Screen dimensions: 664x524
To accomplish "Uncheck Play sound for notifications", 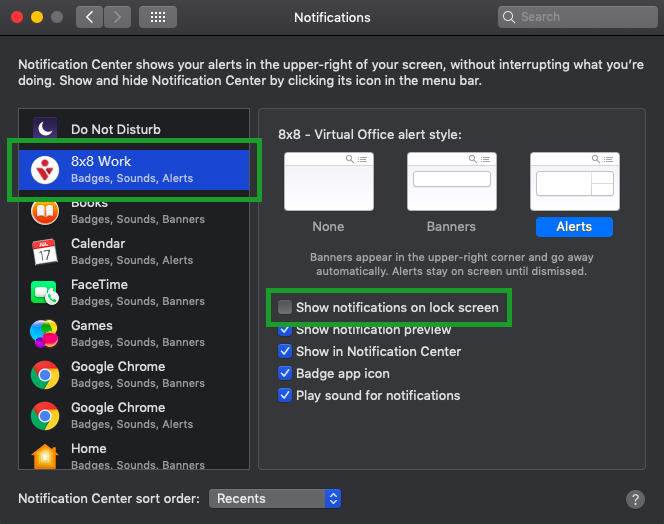I will tap(285, 395).
